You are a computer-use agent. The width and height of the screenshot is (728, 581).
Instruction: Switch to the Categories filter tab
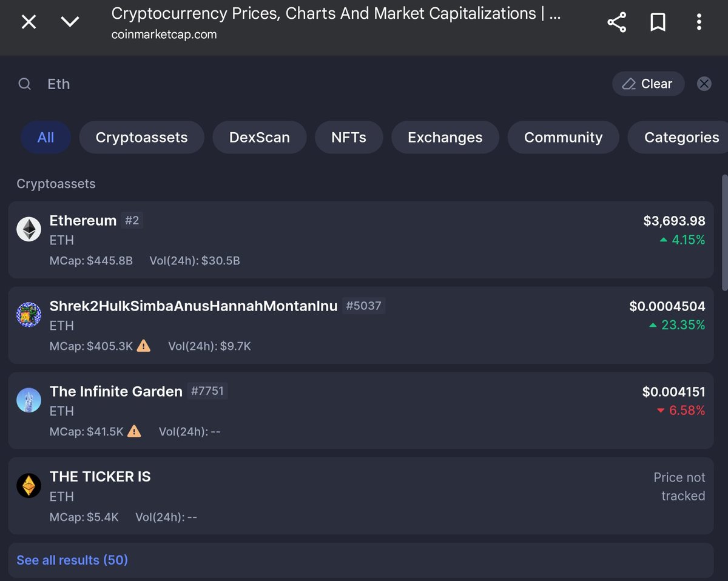pos(678,137)
